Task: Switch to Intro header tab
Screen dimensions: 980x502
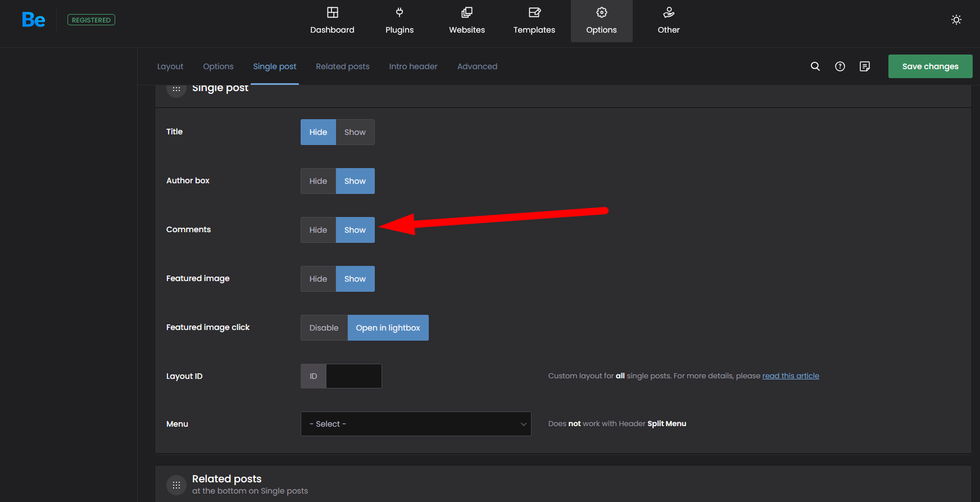Action: click(413, 66)
